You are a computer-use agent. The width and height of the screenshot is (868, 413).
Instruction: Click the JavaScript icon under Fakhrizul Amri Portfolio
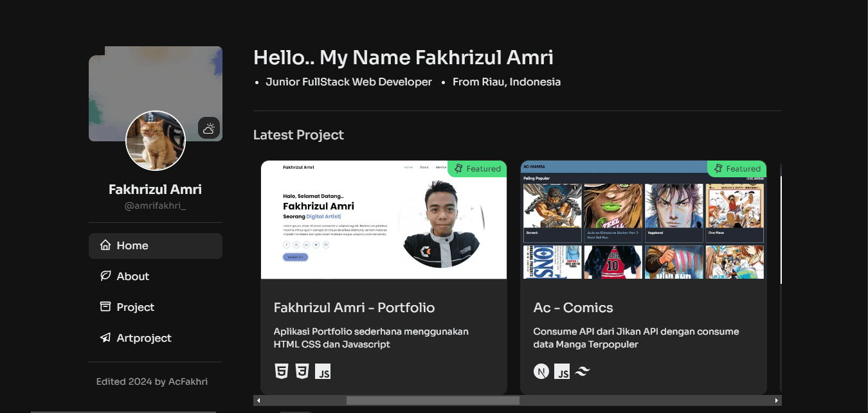click(x=323, y=371)
